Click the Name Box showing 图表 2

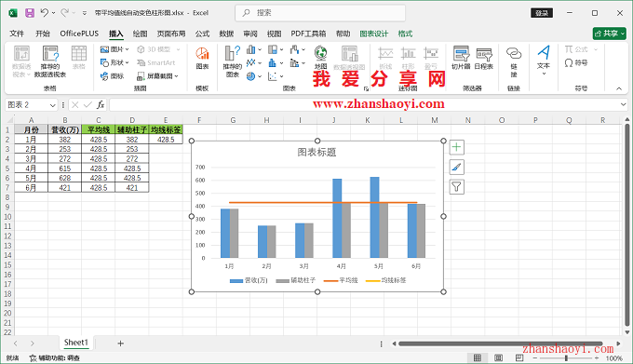point(27,105)
